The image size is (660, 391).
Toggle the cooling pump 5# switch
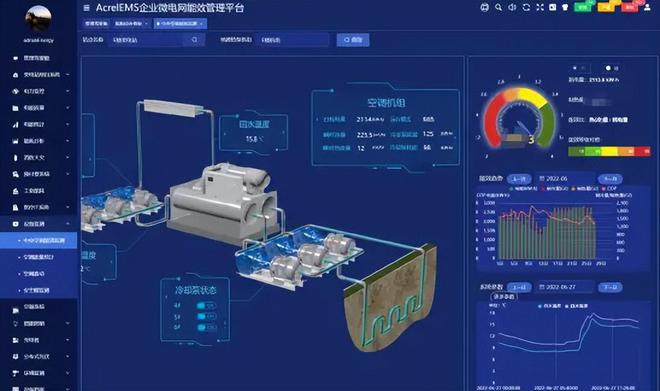206,317
